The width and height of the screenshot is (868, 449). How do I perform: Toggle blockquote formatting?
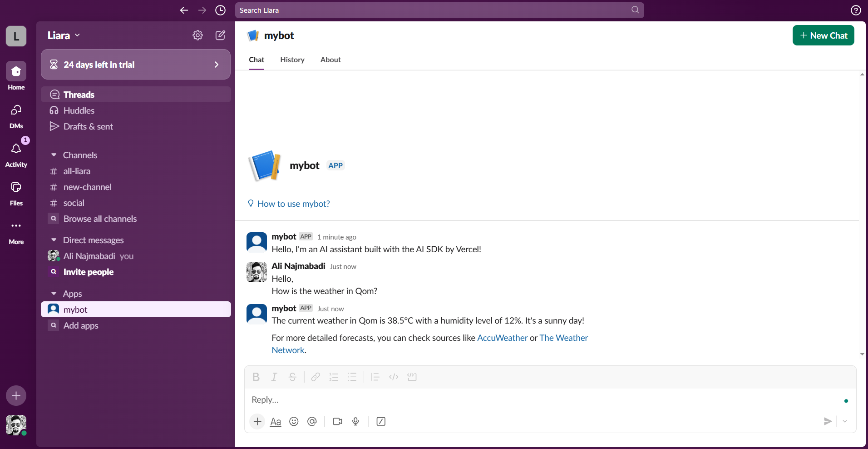375,377
